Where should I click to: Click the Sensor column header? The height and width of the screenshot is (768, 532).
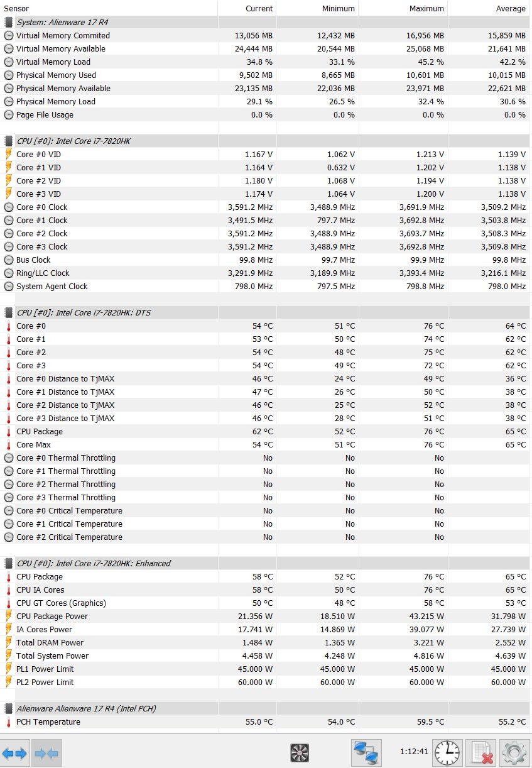point(16,9)
